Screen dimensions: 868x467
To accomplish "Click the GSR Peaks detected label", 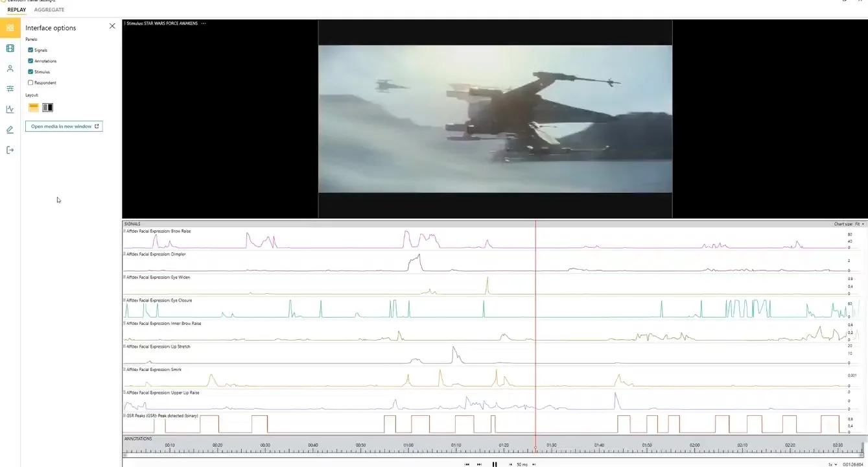I will pyautogui.click(x=163, y=415).
